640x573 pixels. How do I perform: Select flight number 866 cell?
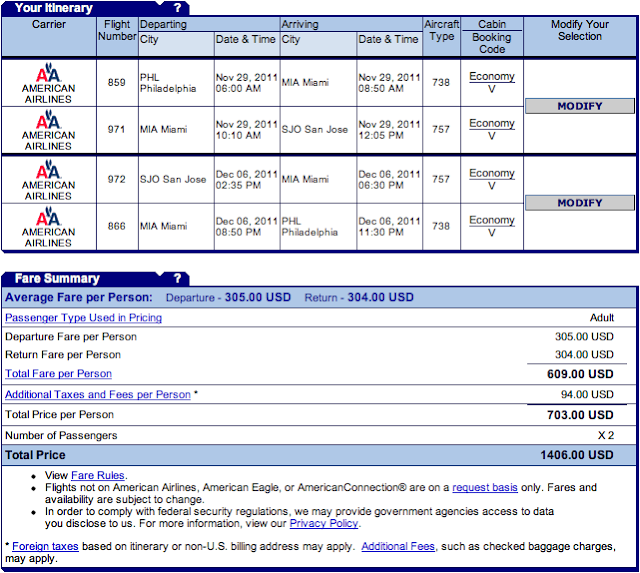(117, 226)
